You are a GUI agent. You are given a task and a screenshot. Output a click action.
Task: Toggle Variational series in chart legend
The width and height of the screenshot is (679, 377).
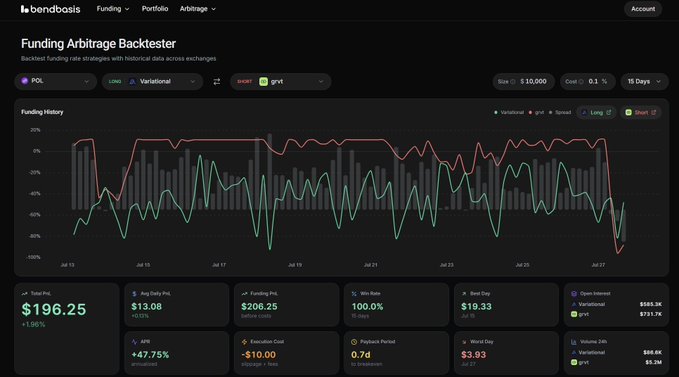point(509,113)
